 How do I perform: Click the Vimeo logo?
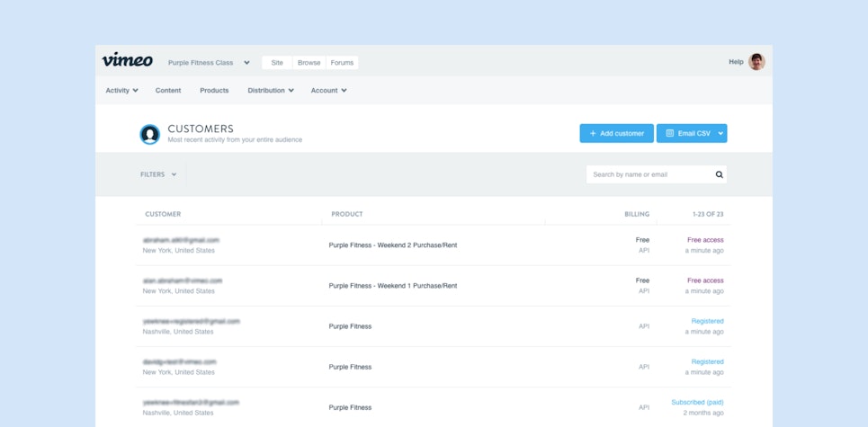tap(127, 60)
